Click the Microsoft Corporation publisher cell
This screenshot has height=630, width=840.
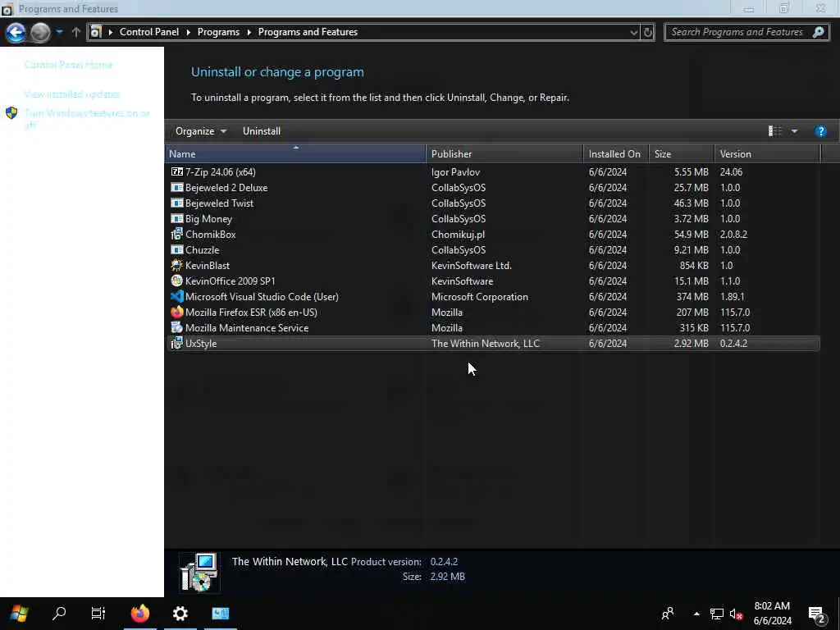point(479,297)
